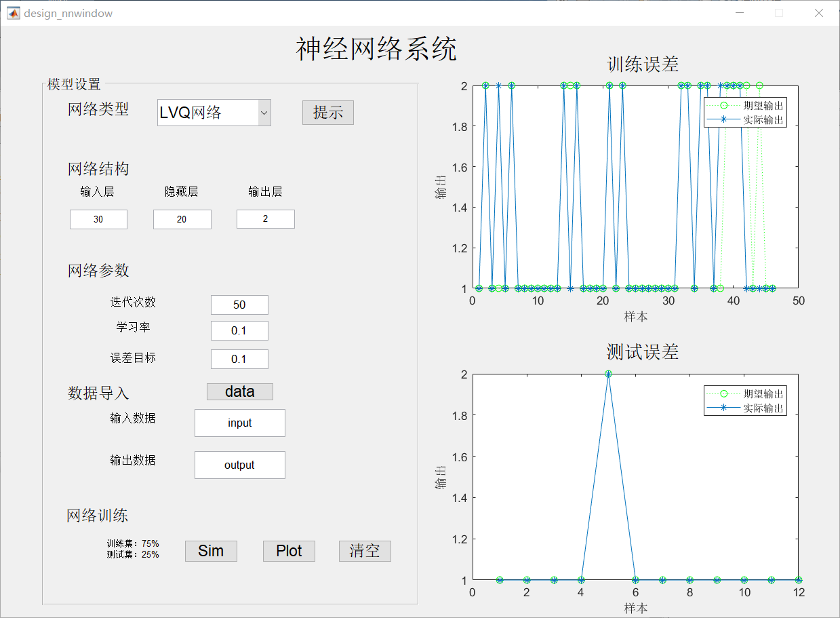Select the input layer size field showing 30
The height and width of the screenshot is (618, 840).
click(98, 219)
